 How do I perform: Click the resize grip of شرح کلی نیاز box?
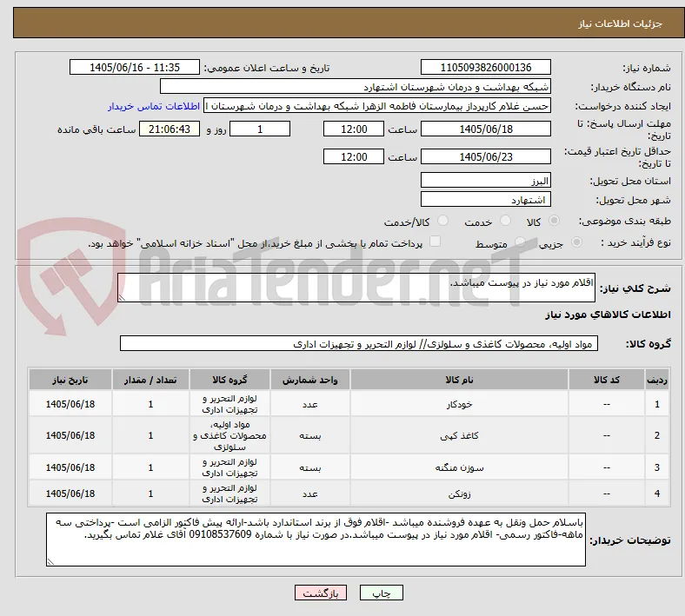click(x=122, y=297)
